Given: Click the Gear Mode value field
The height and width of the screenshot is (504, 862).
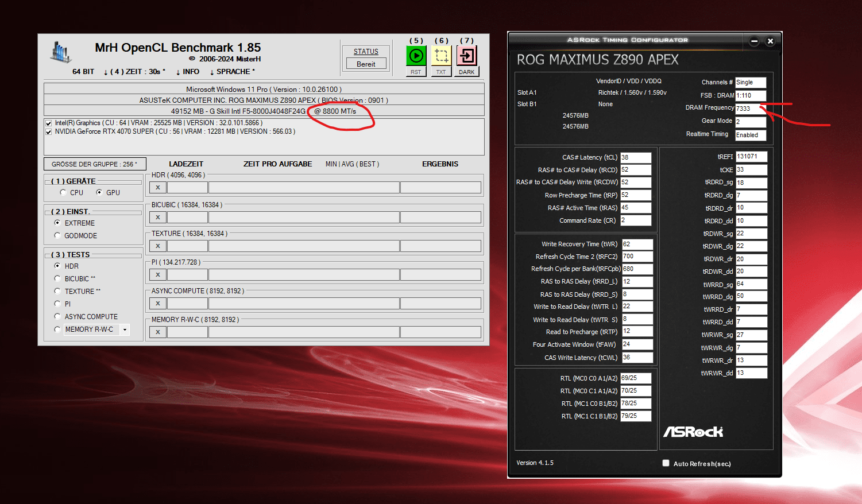Looking at the screenshot, I should coord(751,122).
